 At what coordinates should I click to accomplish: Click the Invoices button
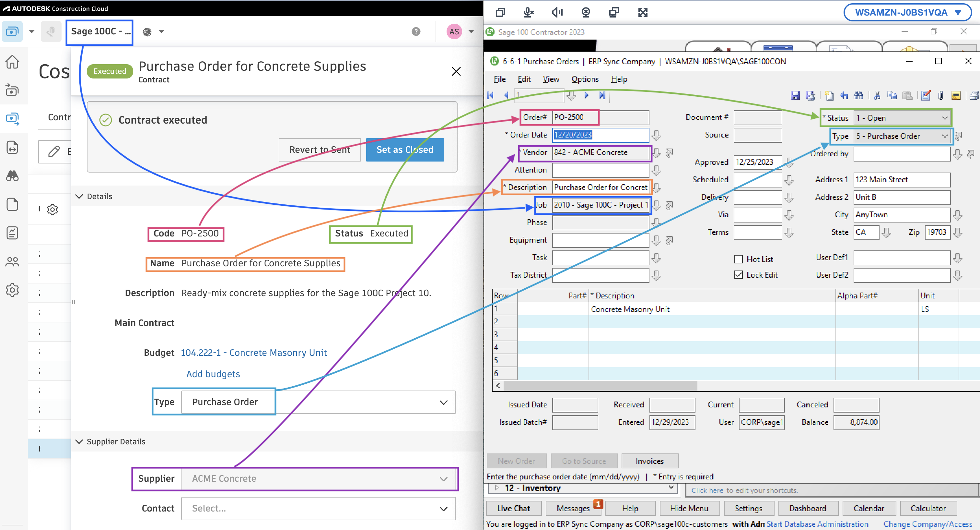pos(649,461)
